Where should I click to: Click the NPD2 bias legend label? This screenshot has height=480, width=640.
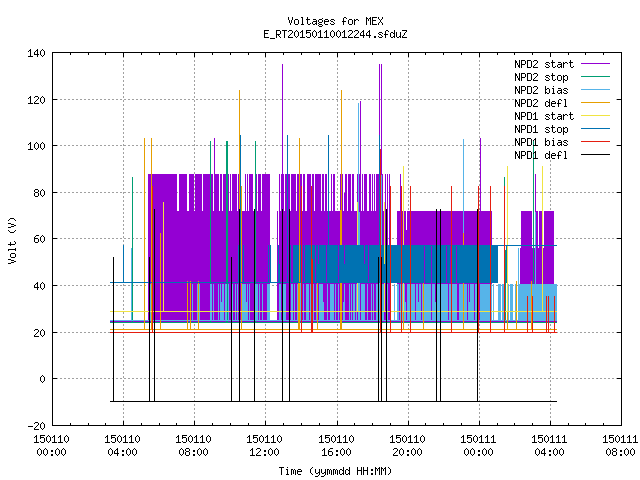pyautogui.click(x=541, y=90)
